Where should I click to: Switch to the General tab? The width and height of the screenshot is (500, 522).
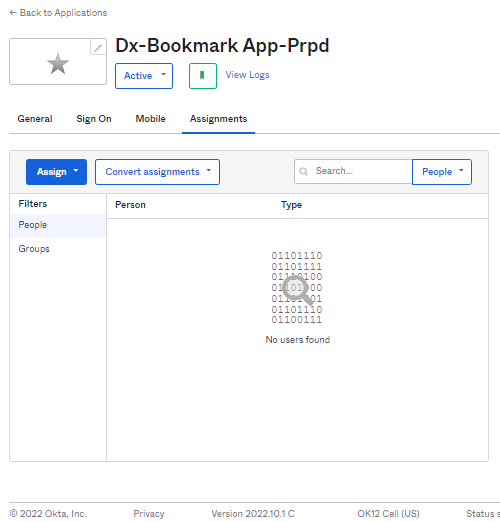click(35, 119)
